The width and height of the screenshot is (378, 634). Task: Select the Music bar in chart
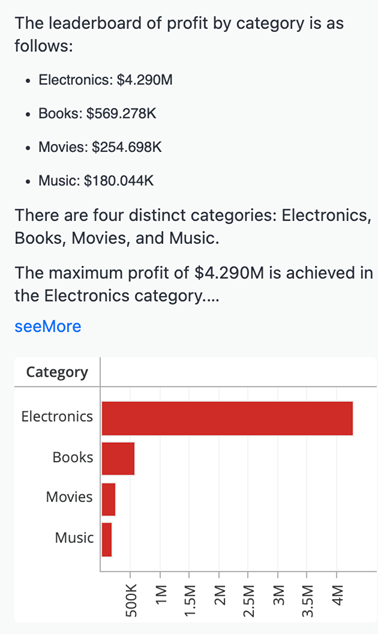[107, 539]
